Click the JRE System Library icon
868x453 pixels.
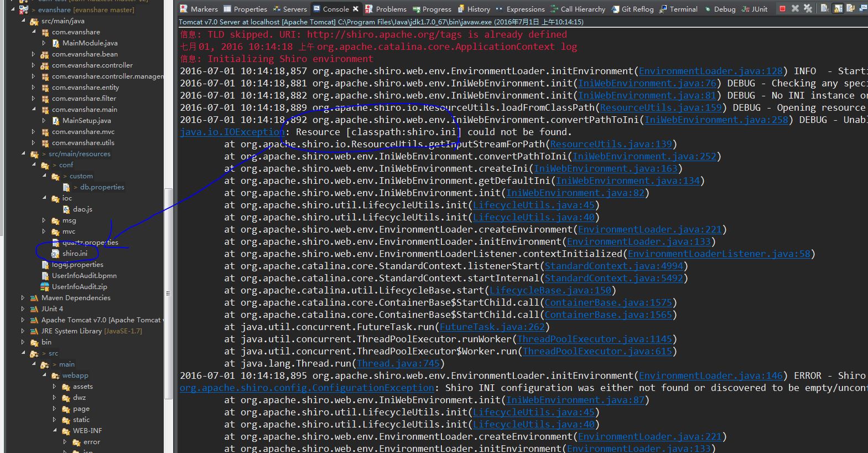34,331
